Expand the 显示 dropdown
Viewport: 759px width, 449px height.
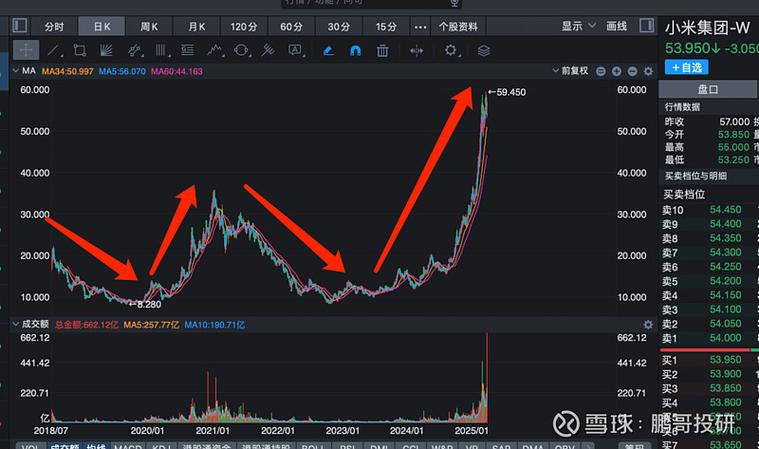578,26
